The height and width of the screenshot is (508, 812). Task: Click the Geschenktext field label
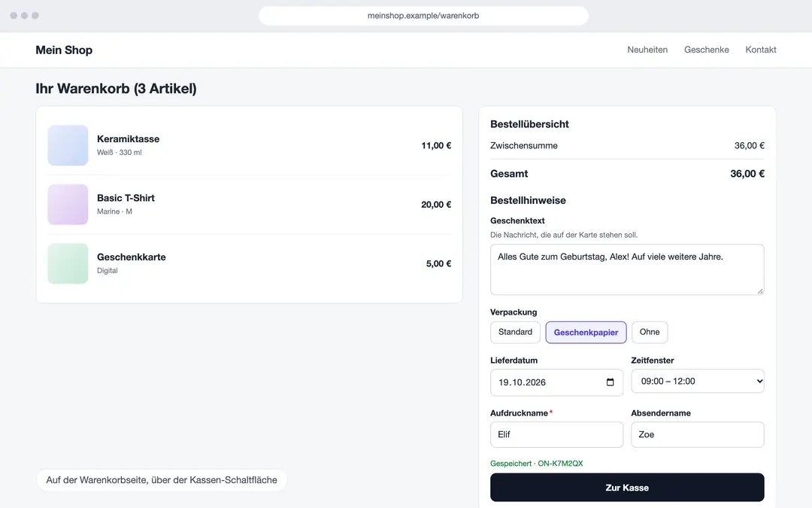click(x=517, y=221)
